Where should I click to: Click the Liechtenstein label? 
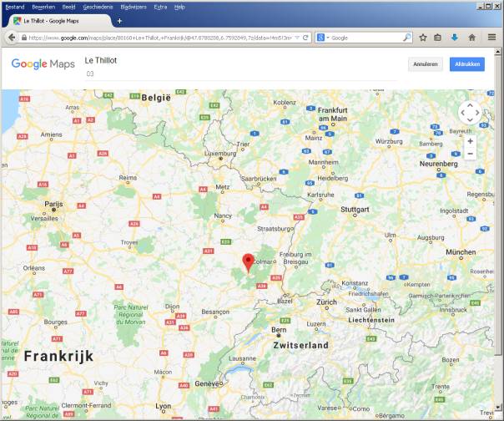coord(371,320)
